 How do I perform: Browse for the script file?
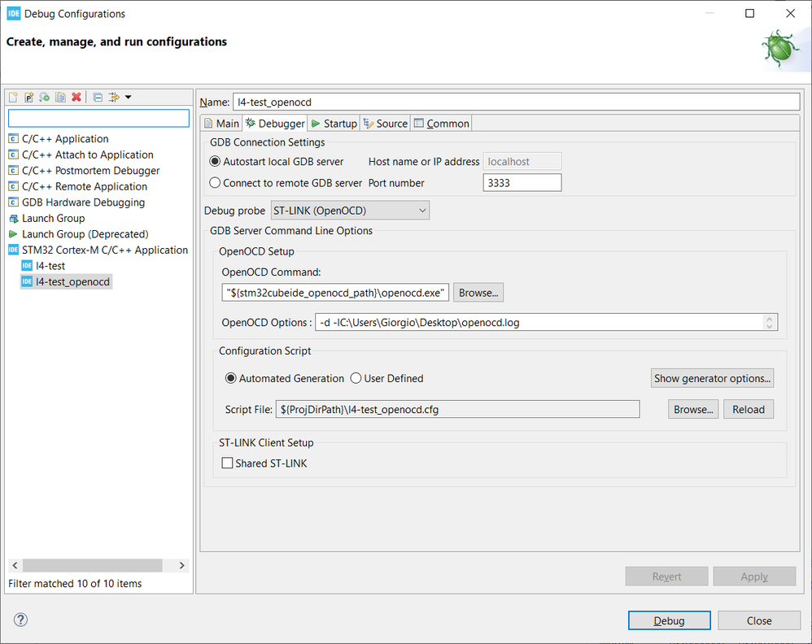pyautogui.click(x=693, y=409)
